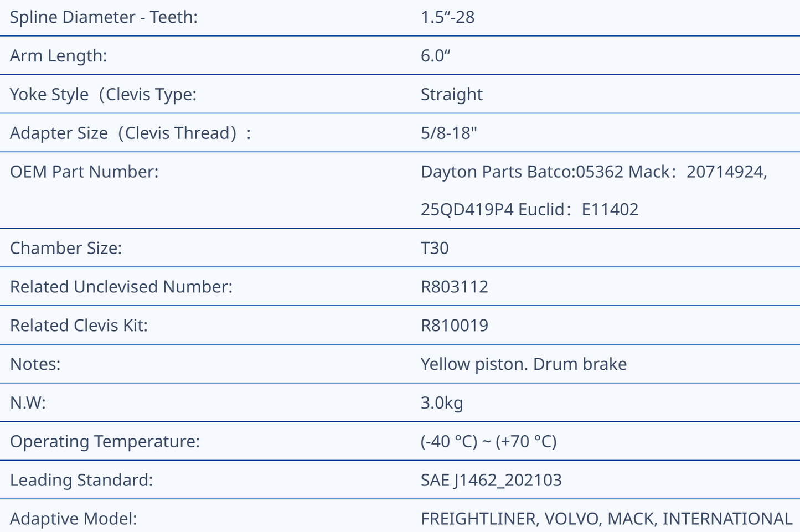
Task: Click the Dayton Parts Batco:05362 text
Action: [x=522, y=172]
